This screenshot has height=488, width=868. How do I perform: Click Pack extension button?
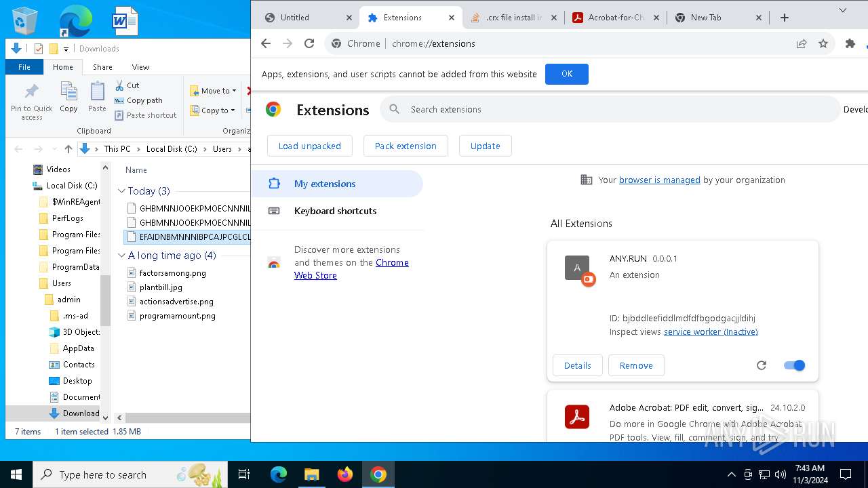(406, 146)
